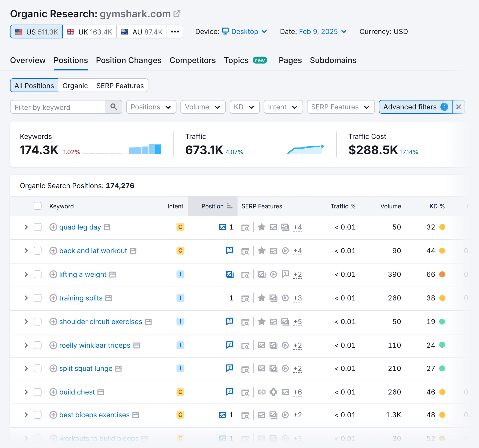Switch to the Competitors tab
The height and width of the screenshot is (448, 479).
(192, 60)
